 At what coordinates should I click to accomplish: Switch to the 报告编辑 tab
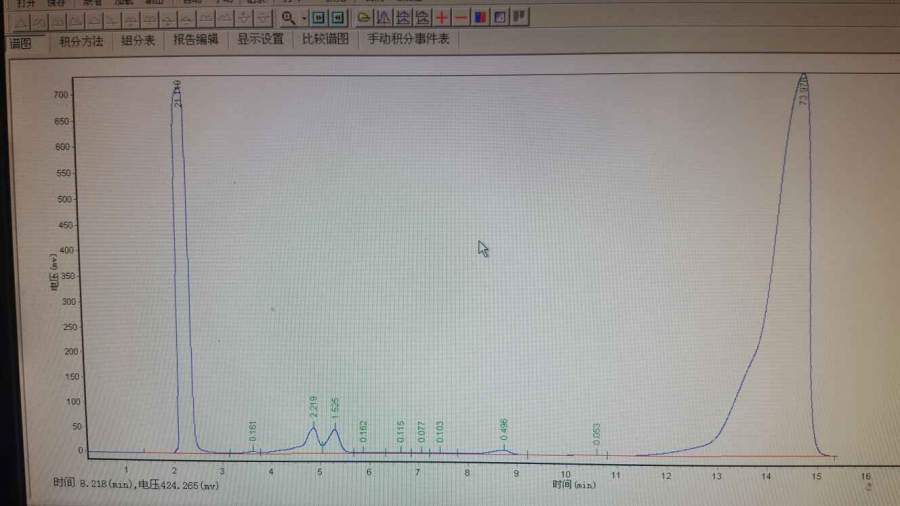[x=195, y=40]
